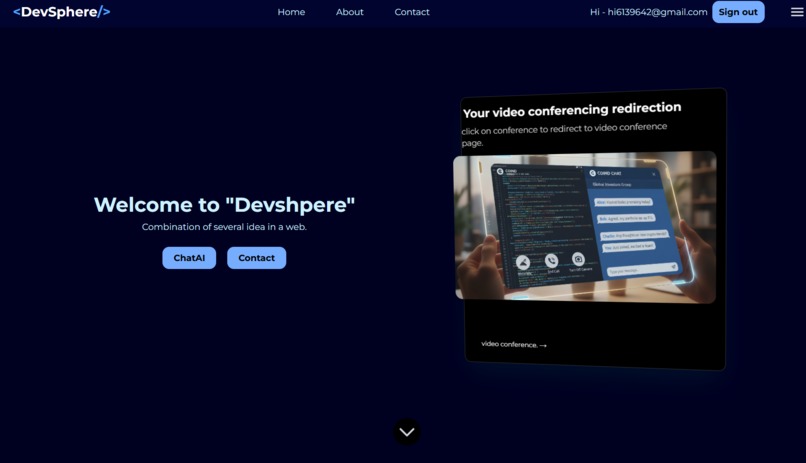The height and width of the screenshot is (463, 806).
Task: Click 'Combination of several idea in a web.' text
Action: [224, 227]
